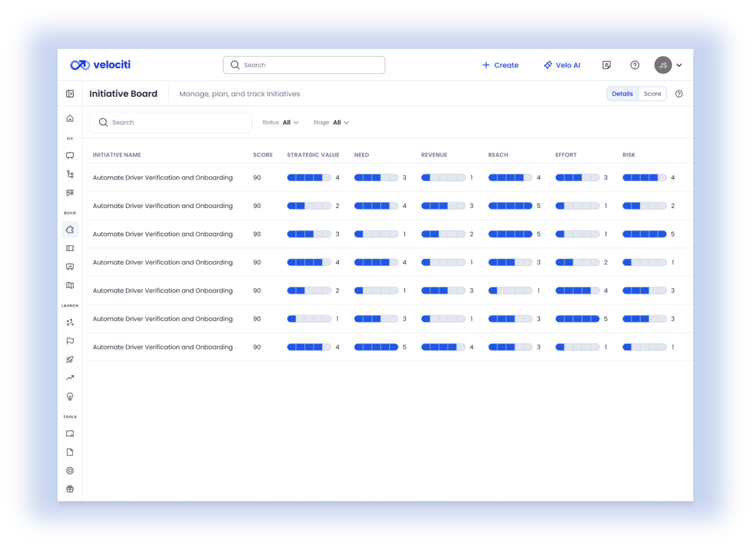Toggle the sidebar collapse panel icon
756x552 pixels.
point(70,94)
